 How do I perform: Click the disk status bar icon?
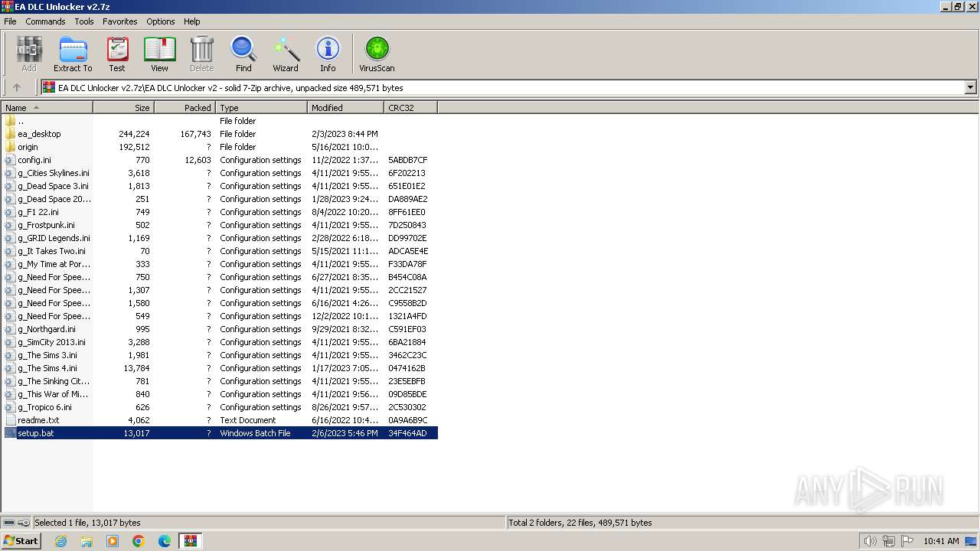(x=10, y=523)
